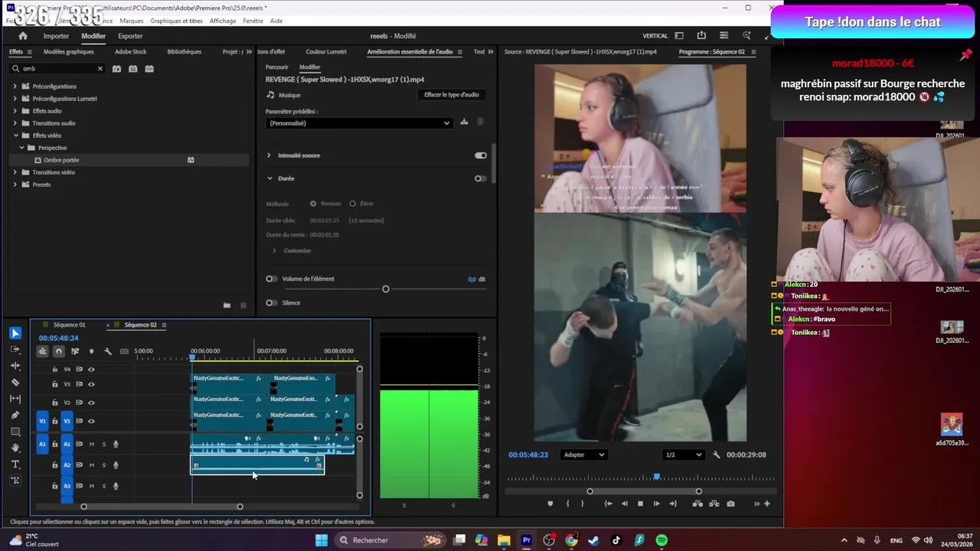The height and width of the screenshot is (551, 980).
Task: Expand the Customize section
Action: click(275, 250)
